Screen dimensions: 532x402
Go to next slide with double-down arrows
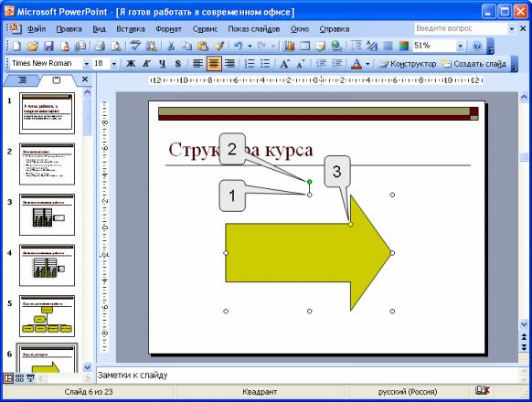pos(524,347)
